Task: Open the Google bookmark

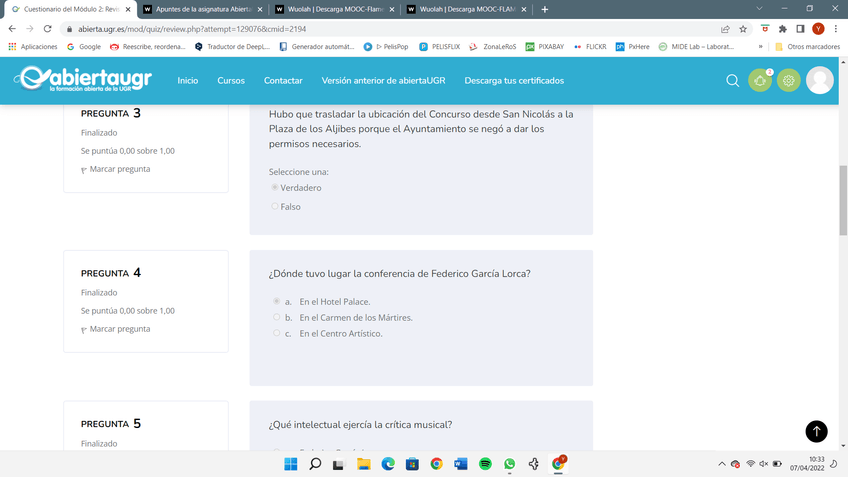Action: (84, 47)
